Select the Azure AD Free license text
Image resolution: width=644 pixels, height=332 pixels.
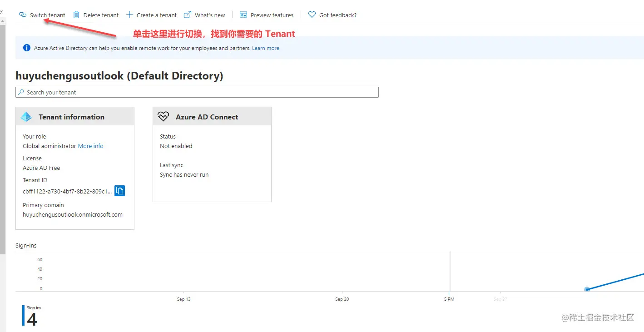click(x=41, y=168)
